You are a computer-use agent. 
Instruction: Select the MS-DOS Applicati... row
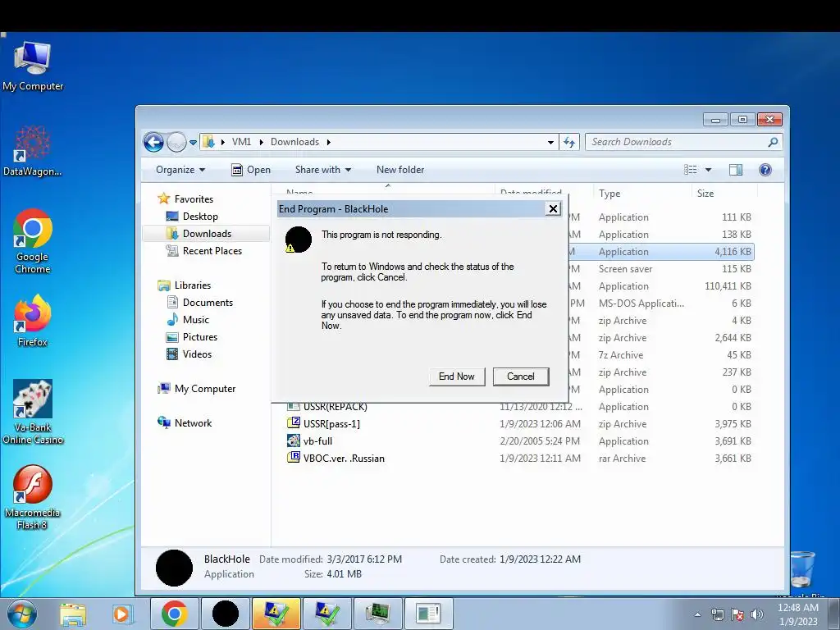(x=661, y=304)
